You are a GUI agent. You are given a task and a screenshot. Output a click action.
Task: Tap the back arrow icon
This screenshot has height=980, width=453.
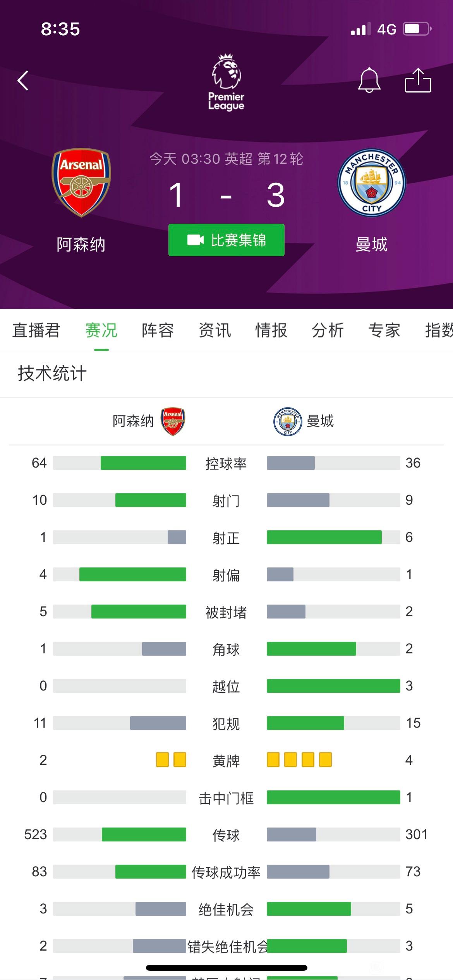23,81
